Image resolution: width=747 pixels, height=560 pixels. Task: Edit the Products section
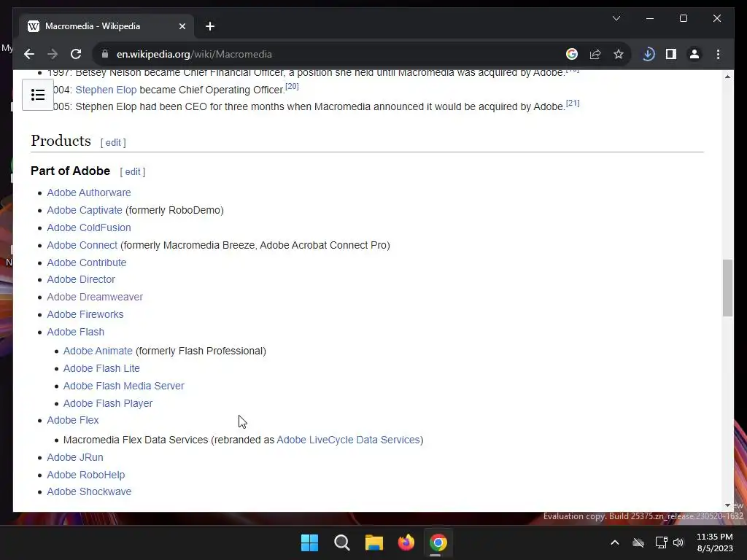(x=113, y=142)
